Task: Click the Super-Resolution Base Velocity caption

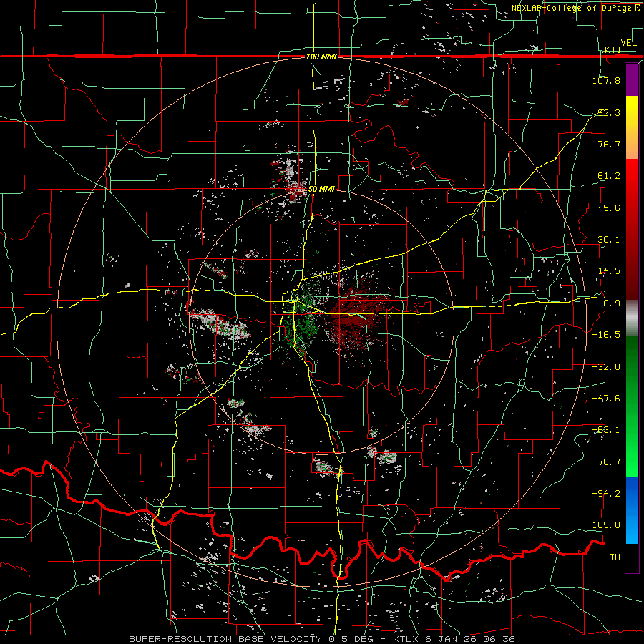Action: (322, 639)
